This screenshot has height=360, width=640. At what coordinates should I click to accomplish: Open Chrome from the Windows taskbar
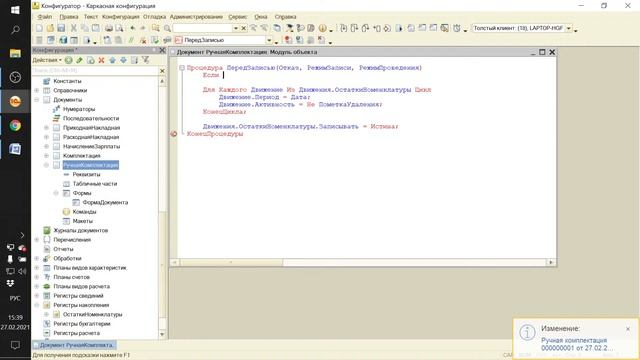click(15, 125)
